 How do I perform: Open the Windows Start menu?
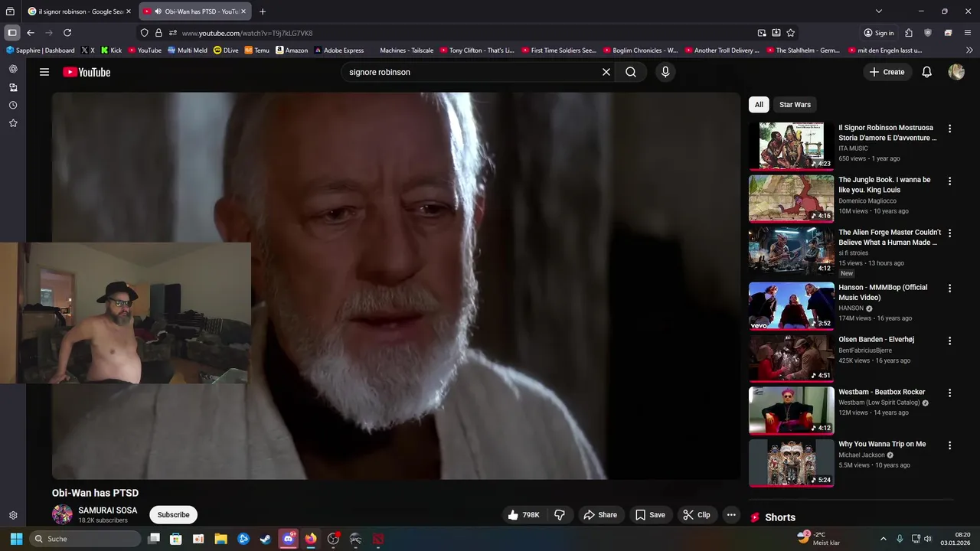tap(16, 539)
